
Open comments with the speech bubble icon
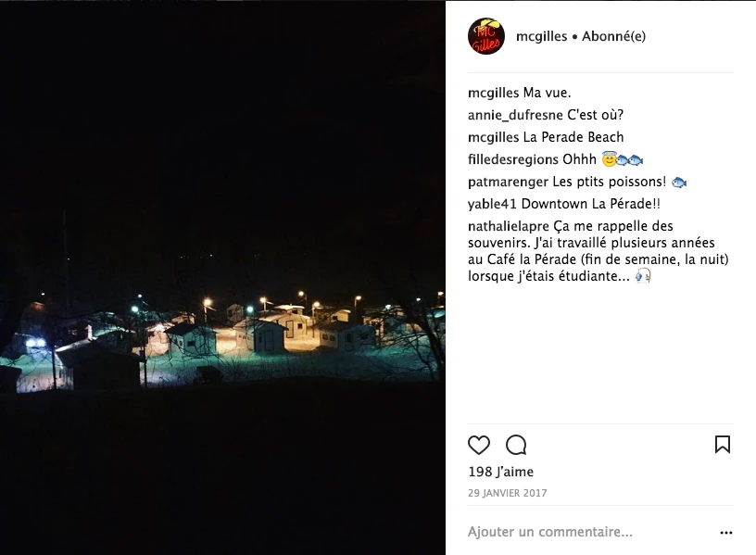click(516, 445)
